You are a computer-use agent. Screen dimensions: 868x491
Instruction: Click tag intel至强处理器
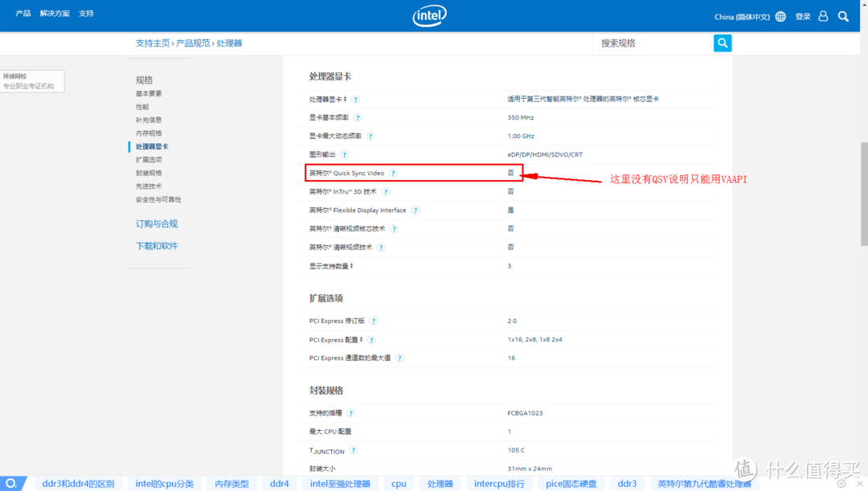click(340, 484)
